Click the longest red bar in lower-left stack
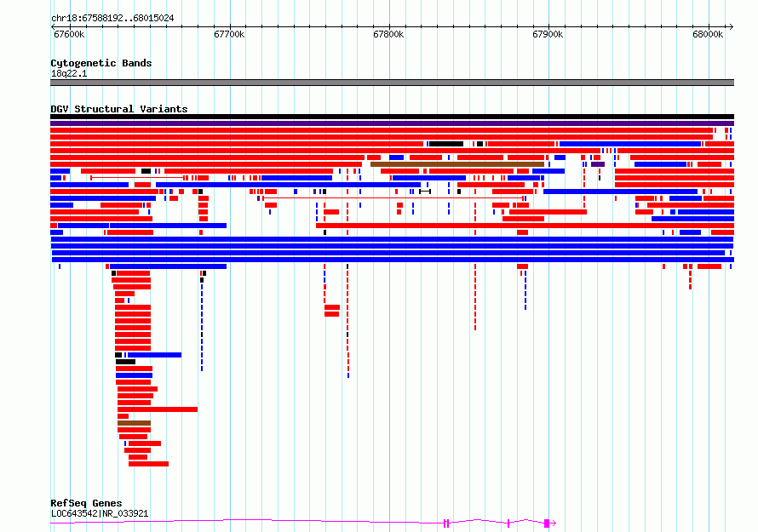 pyautogui.click(x=158, y=409)
